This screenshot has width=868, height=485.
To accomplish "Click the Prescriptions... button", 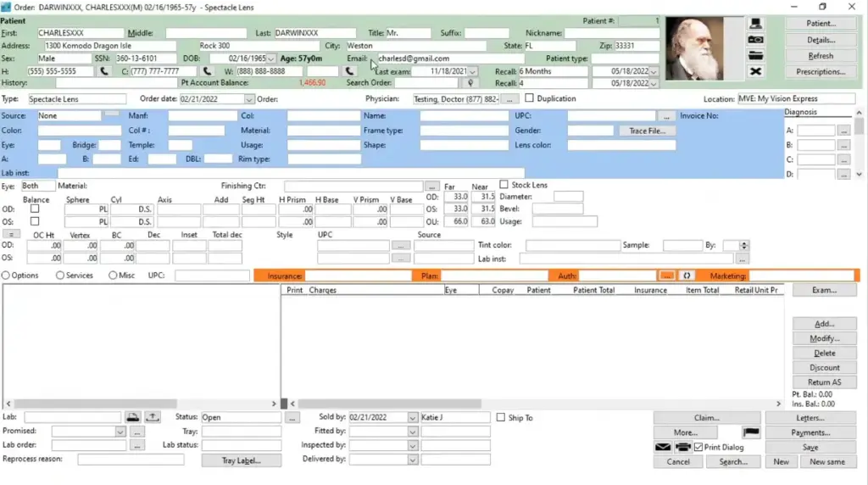I will [821, 71].
